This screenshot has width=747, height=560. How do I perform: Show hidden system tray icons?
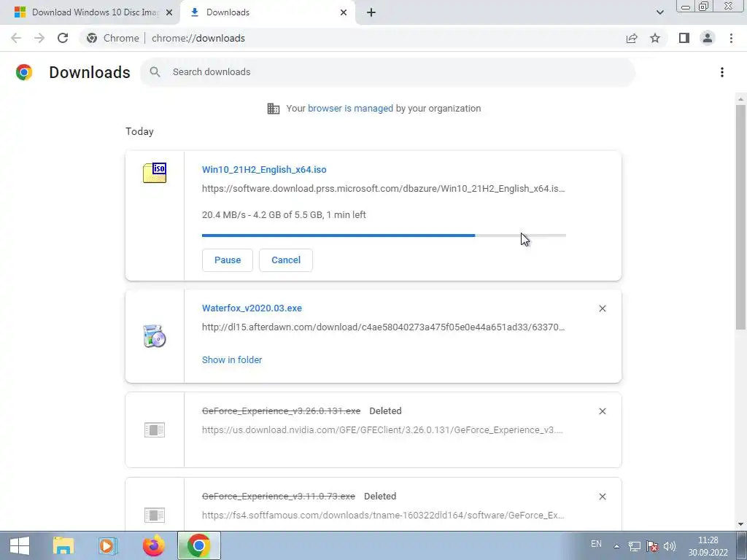click(x=616, y=546)
